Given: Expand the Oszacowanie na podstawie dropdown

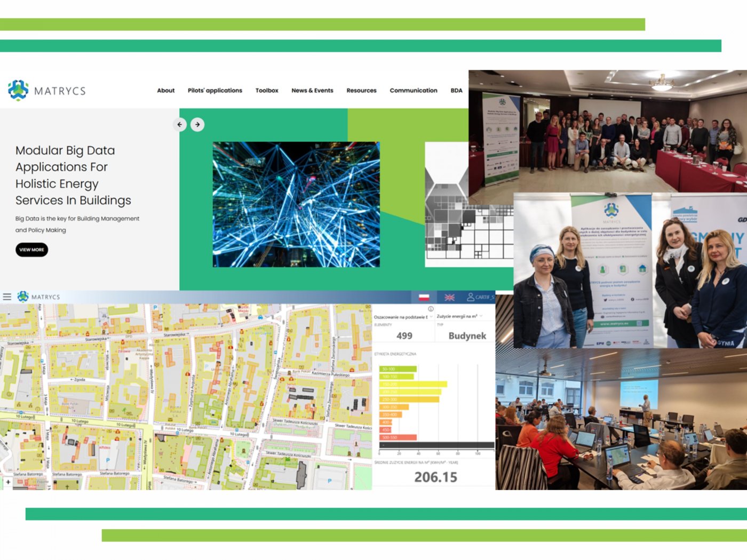Looking at the screenshot, I should point(403,317).
